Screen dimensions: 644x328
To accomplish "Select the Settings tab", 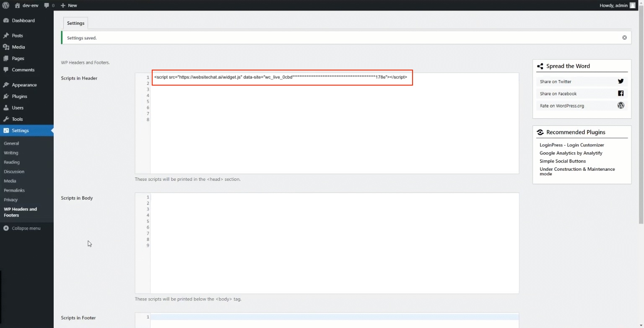I will [75, 23].
